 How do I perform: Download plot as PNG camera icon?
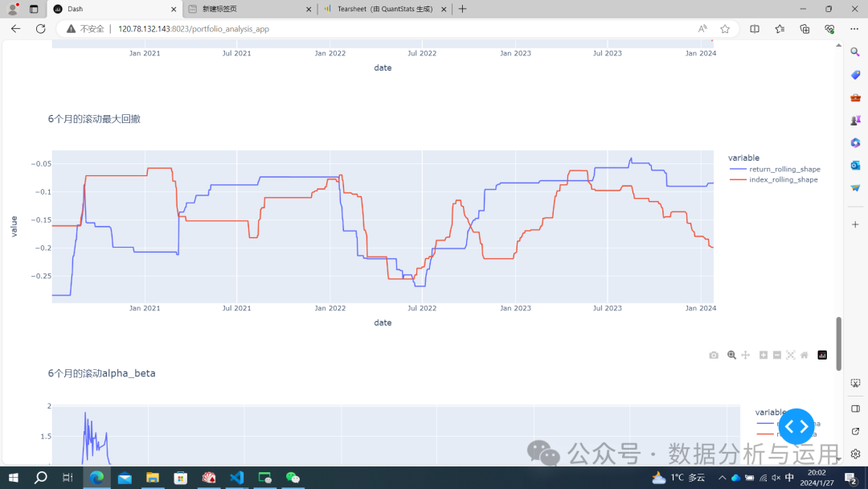point(714,355)
